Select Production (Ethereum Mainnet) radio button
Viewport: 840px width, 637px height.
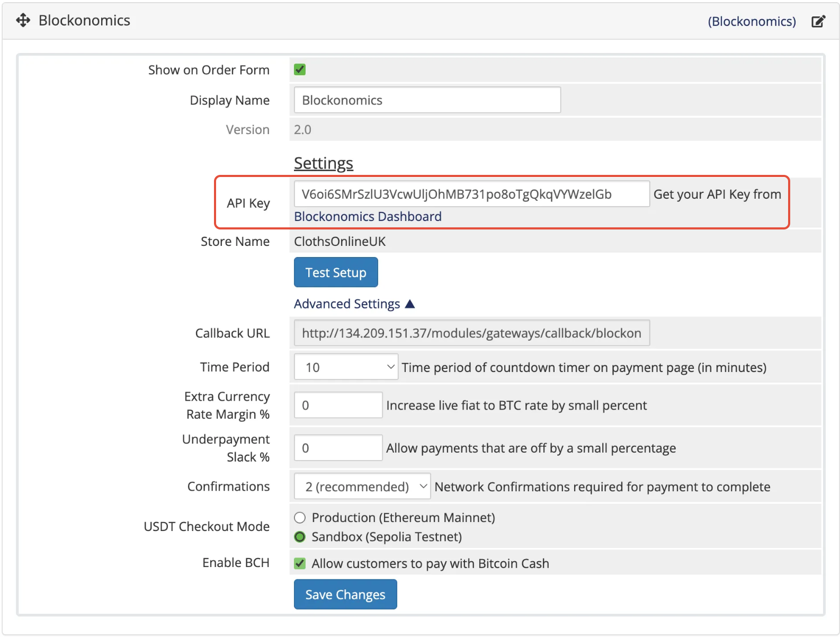pyautogui.click(x=300, y=518)
